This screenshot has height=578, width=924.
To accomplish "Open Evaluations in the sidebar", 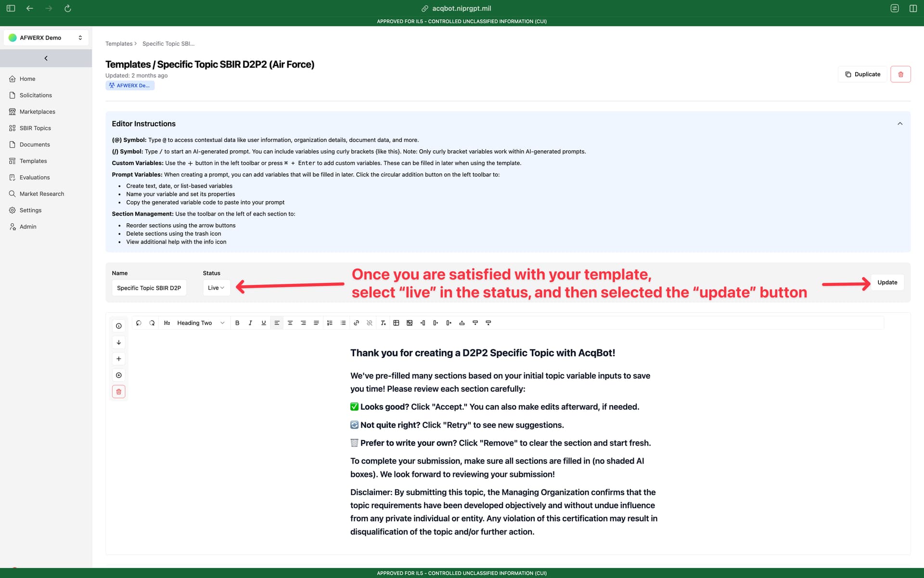I will (35, 177).
